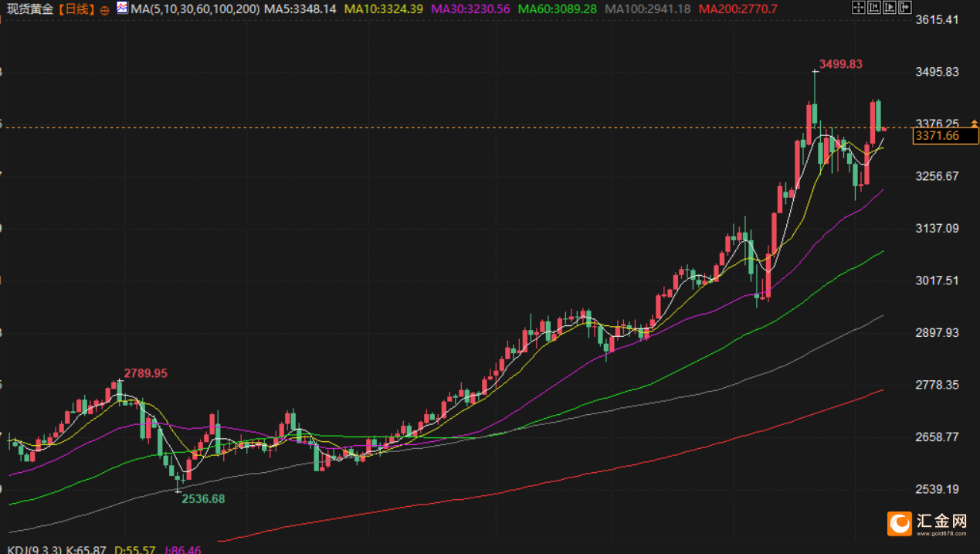Select the 日线 period label
Screen dimensions: 980x554
[77, 9]
